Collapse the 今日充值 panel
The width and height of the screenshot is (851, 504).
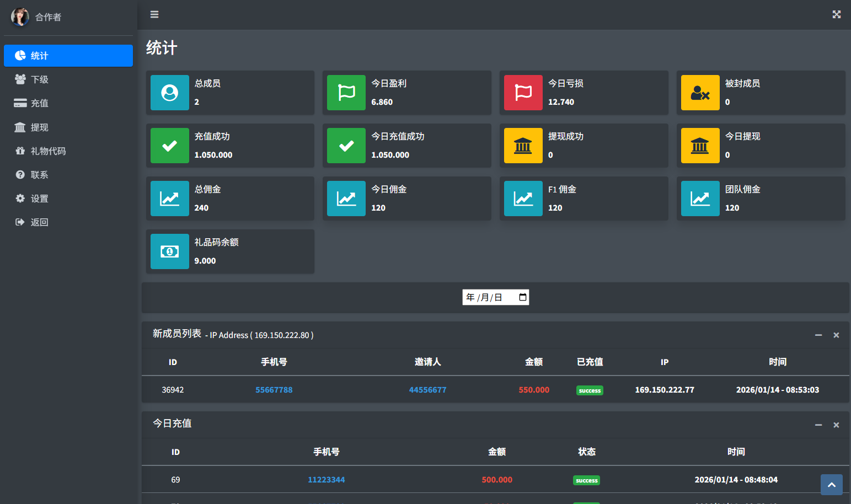[818, 425]
